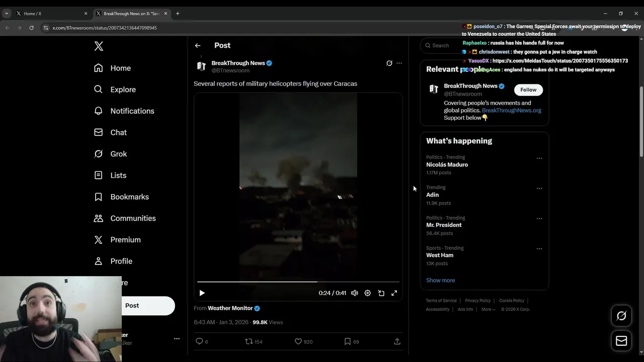Image resolution: width=644 pixels, height=362 pixels.
Task: Click Grok explain icon on the post
Action: [x=389, y=63]
